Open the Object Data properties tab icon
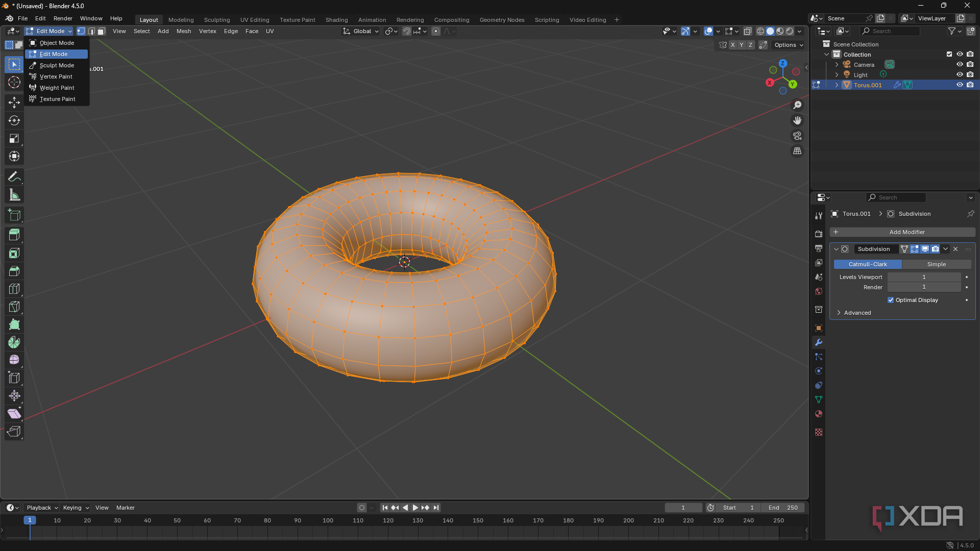The image size is (980, 551). click(x=819, y=399)
